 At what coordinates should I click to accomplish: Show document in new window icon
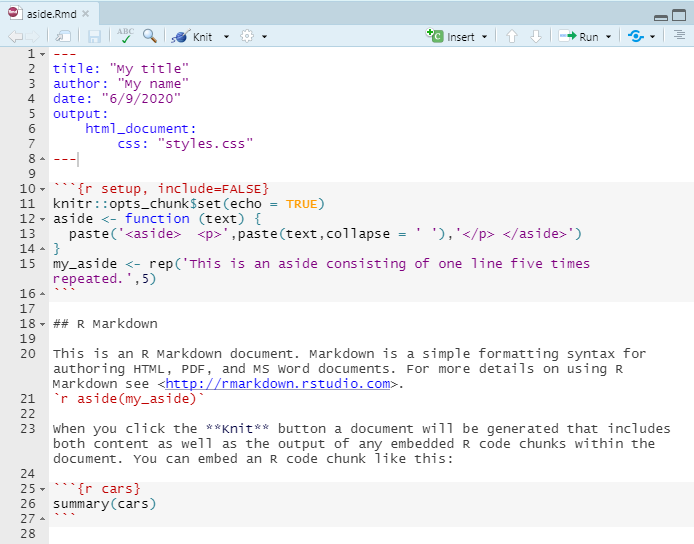click(x=63, y=36)
